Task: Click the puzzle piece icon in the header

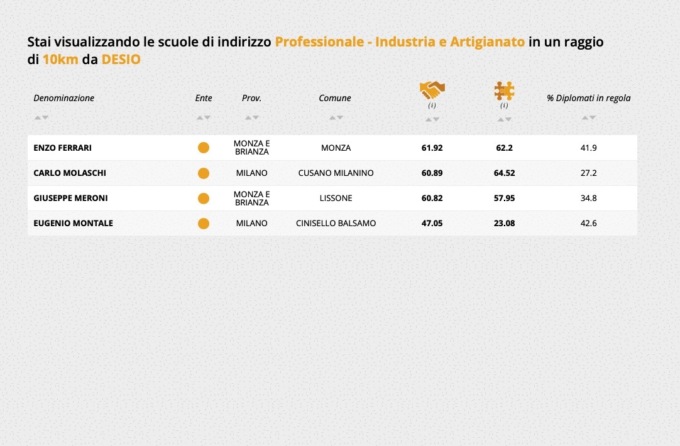Action: tap(504, 91)
